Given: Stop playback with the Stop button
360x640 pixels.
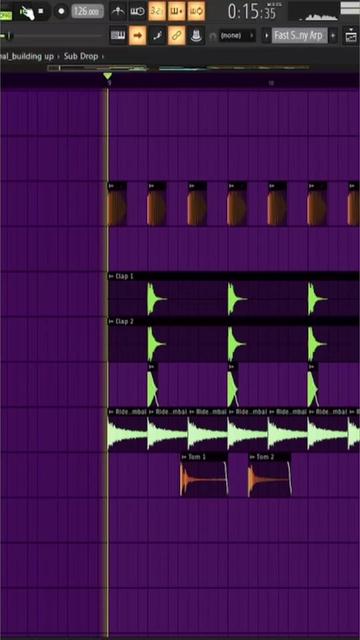Looking at the screenshot, I should point(41,11).
